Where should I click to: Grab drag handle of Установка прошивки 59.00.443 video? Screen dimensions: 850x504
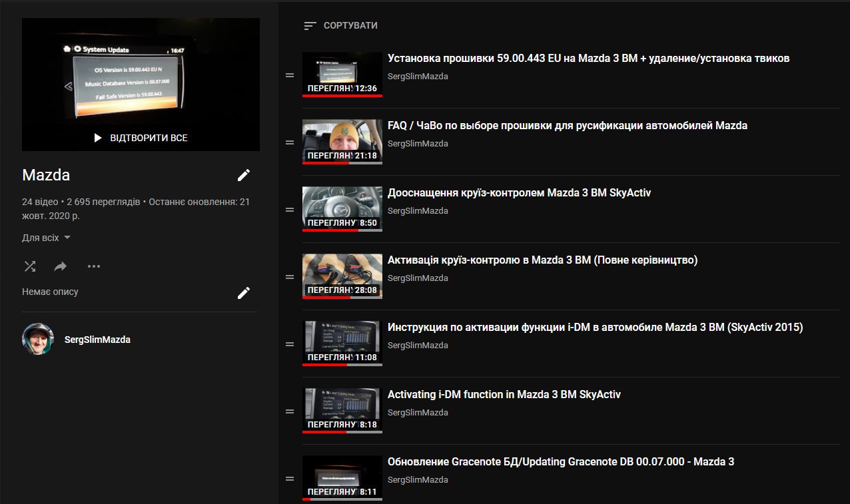290,75
